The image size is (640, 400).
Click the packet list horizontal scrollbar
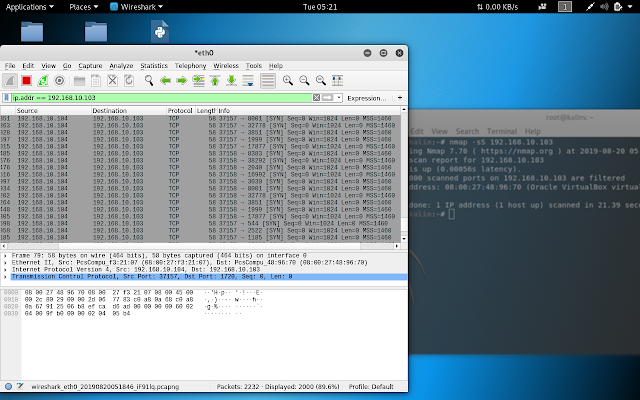click(201, 246)
